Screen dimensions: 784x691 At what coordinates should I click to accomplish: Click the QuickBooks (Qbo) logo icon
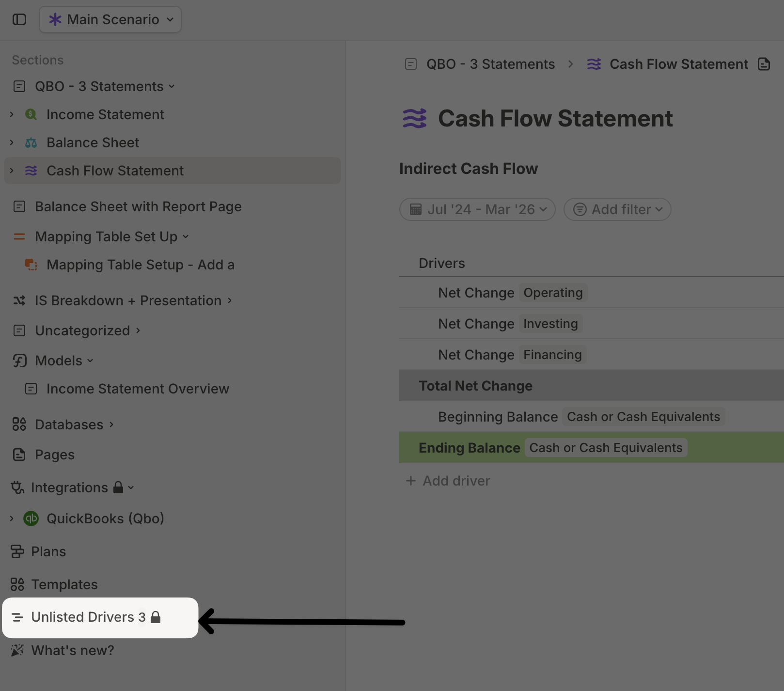tap(31, 518)
